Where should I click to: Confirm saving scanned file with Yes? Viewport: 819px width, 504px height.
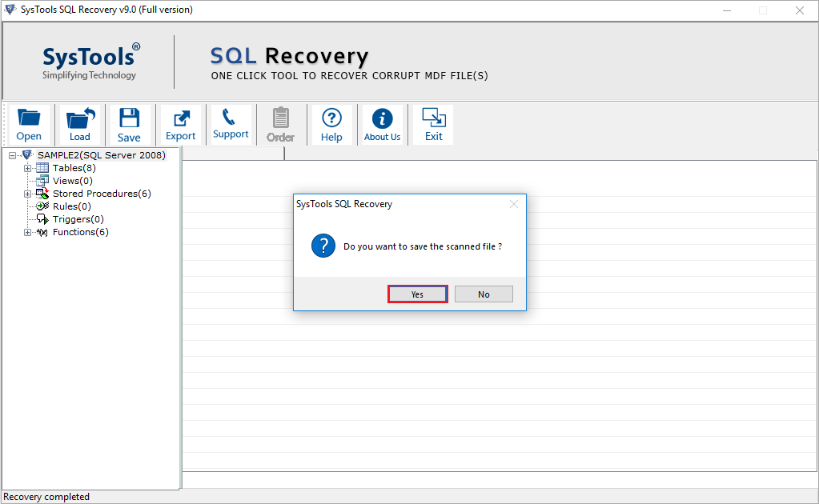(417, 294)
